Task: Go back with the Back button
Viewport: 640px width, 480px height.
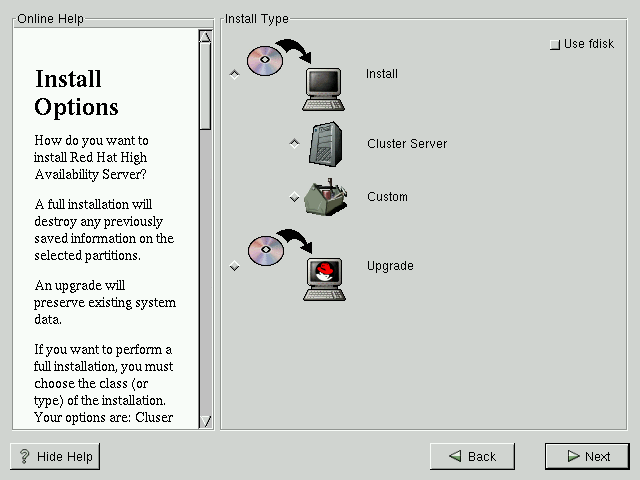Action: (472, 456)
